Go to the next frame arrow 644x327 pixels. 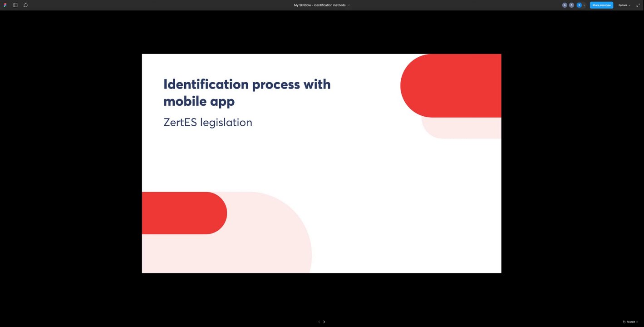[x=324, y=322]
